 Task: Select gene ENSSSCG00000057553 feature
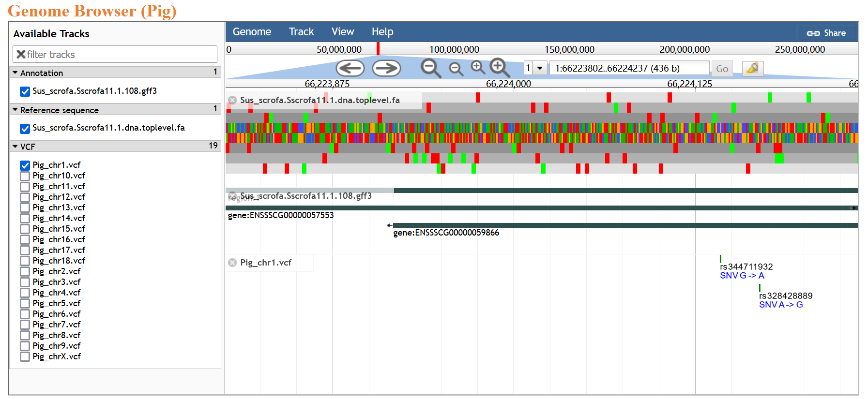[541, 208]
